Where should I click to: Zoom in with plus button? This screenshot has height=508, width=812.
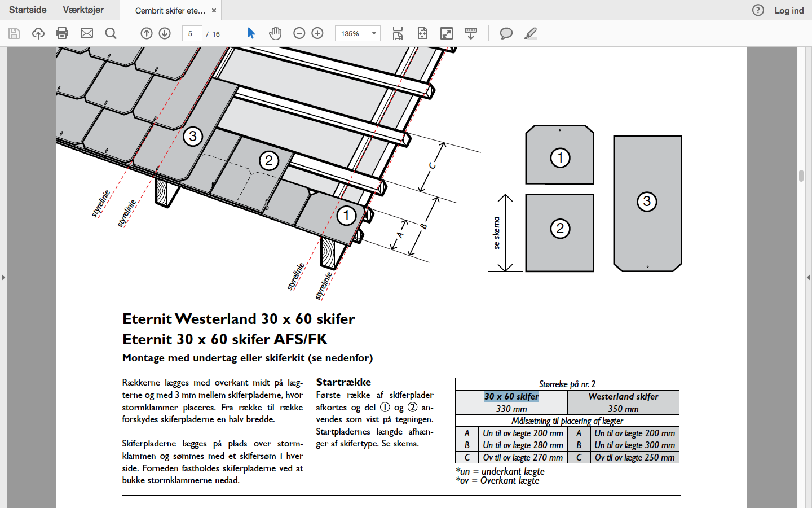point(317,33)
